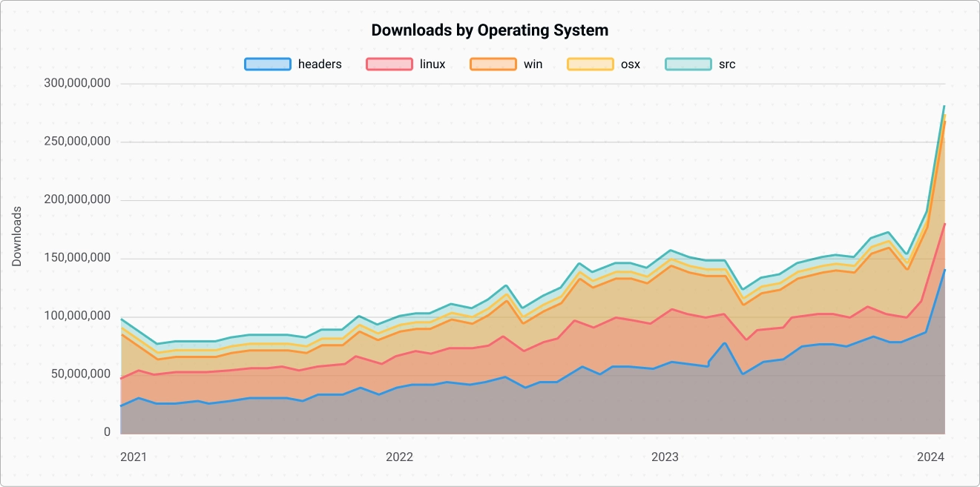Viewport: 980px width, 487px height.
Task: Click the src line peak at 2024
Action: [944, 107]
